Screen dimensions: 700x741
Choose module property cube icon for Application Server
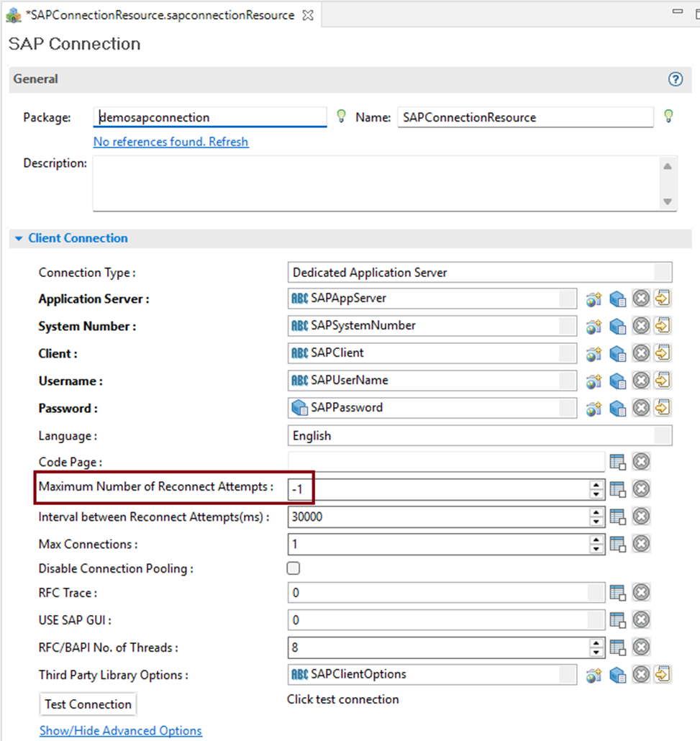pyautogui.click(x=618, y=299)
